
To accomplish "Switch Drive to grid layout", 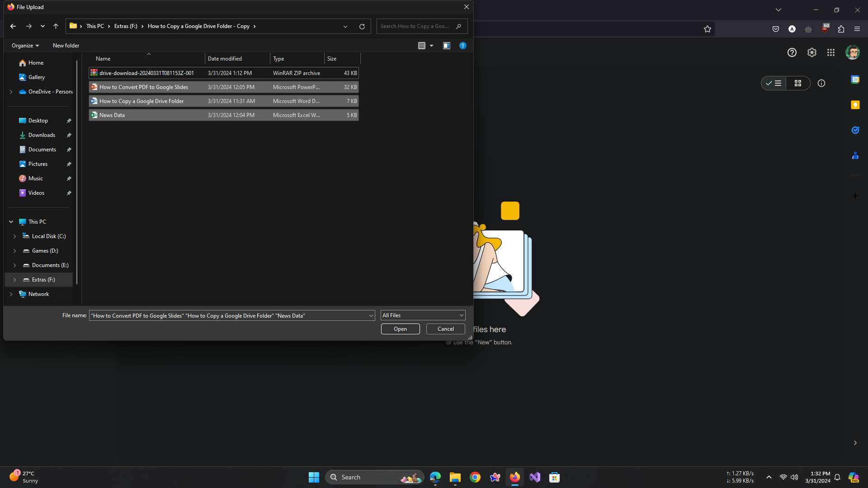I will [798, 83].
